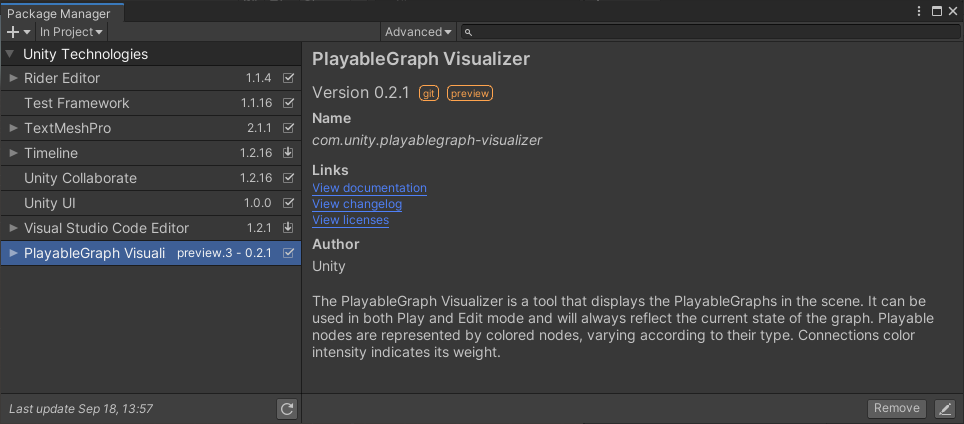Click the git tag badge
Screen dimensions: 964x424
pyautogui.click(x=429, y=93)
